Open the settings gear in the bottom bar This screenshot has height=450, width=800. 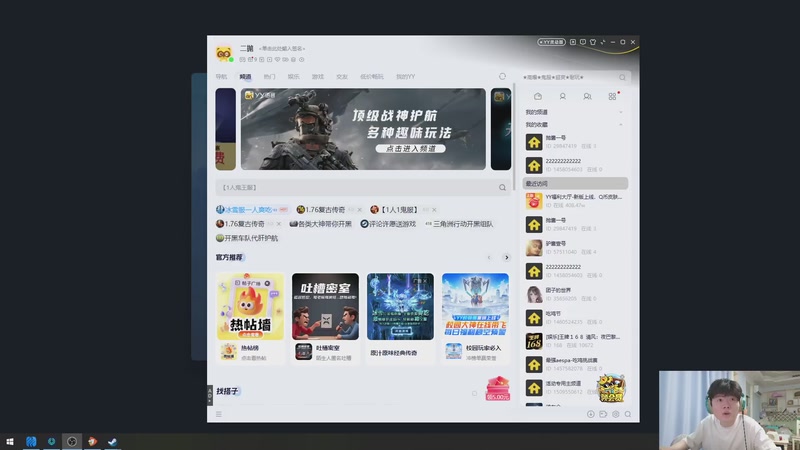[616, 414]
